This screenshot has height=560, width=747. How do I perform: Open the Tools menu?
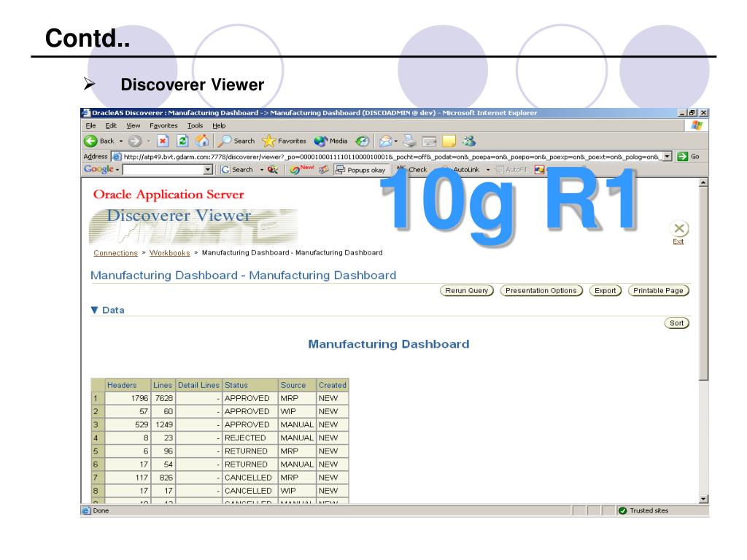[195, 125]
